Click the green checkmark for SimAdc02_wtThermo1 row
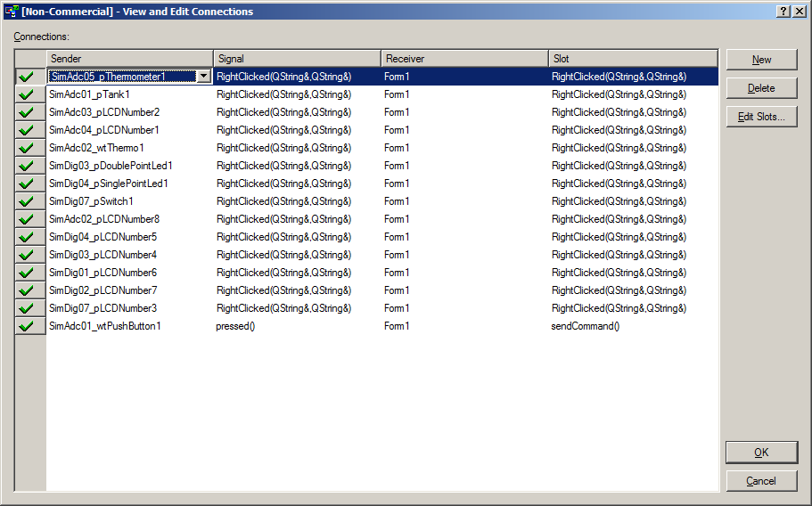Screen dimensions: 812x506 [x=26, y=148]
